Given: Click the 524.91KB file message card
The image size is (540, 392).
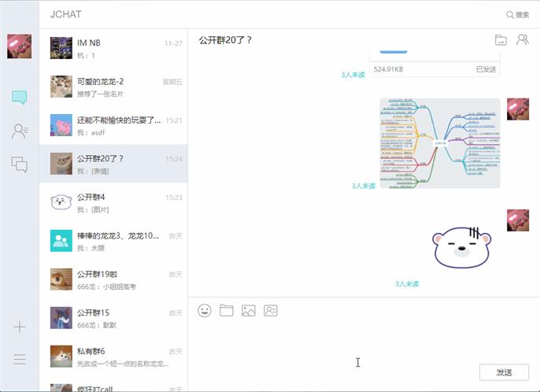Looking at the screenshot, I should click(435, 64).
